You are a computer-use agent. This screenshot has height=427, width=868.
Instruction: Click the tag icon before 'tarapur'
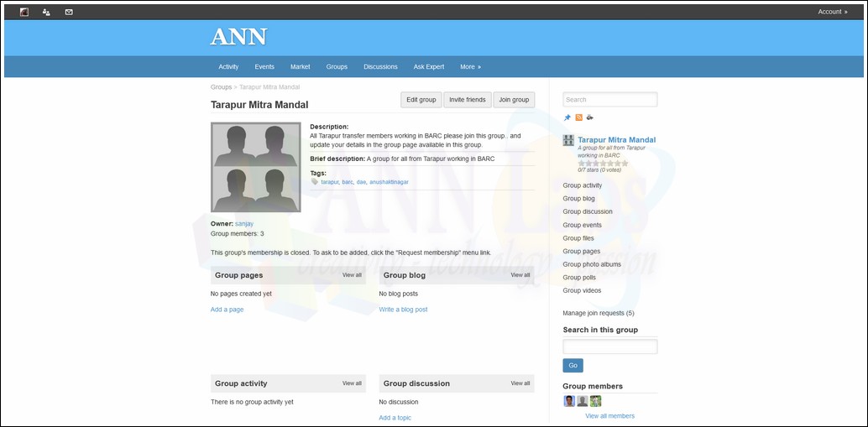point(315,182)
